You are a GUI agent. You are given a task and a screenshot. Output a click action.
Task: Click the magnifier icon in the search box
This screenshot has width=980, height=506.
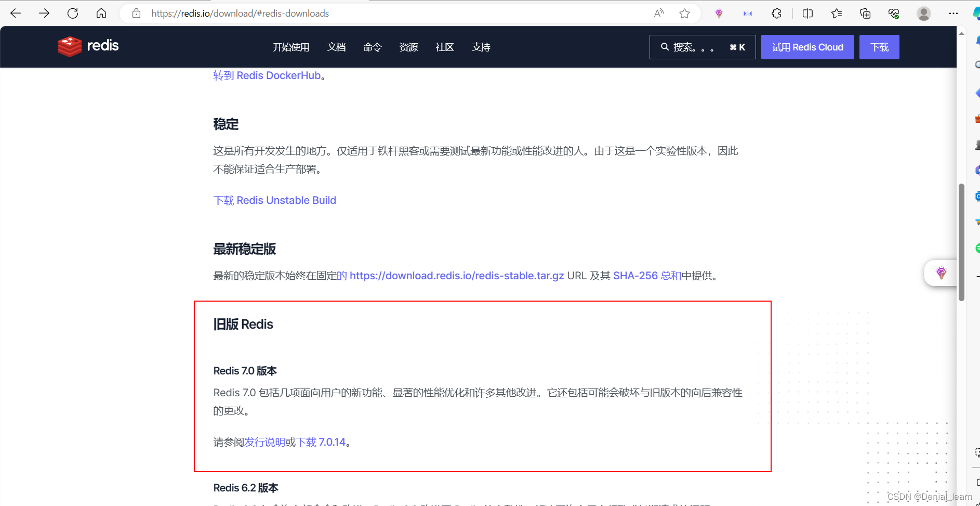[665, 47]
